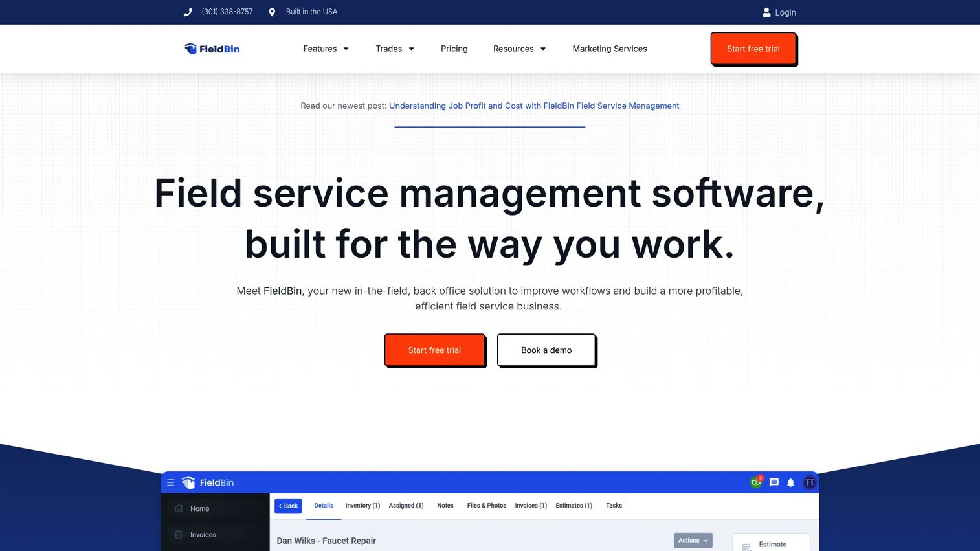
Task: Click Start free trial beside Book a demo
Action: (434, 350)
